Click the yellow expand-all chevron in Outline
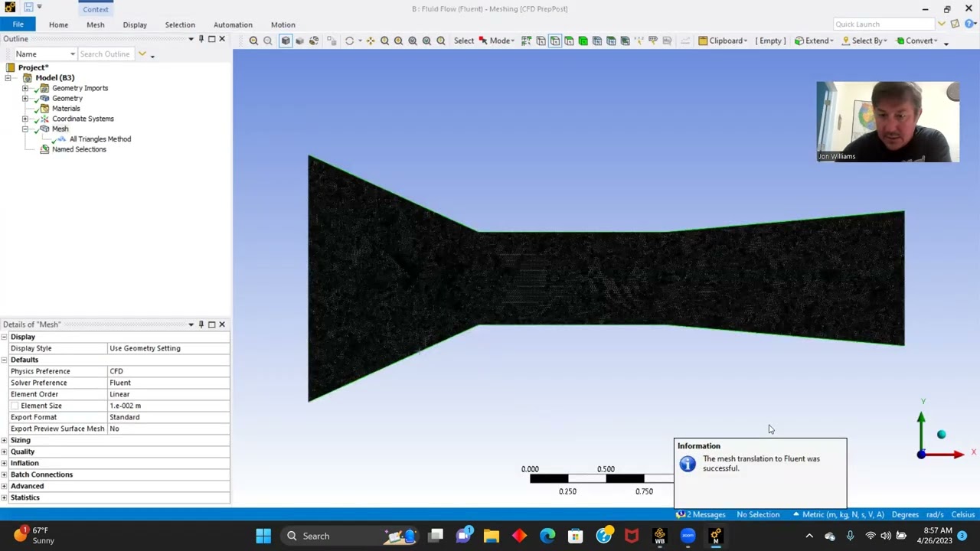 click(x=142, y=54)
